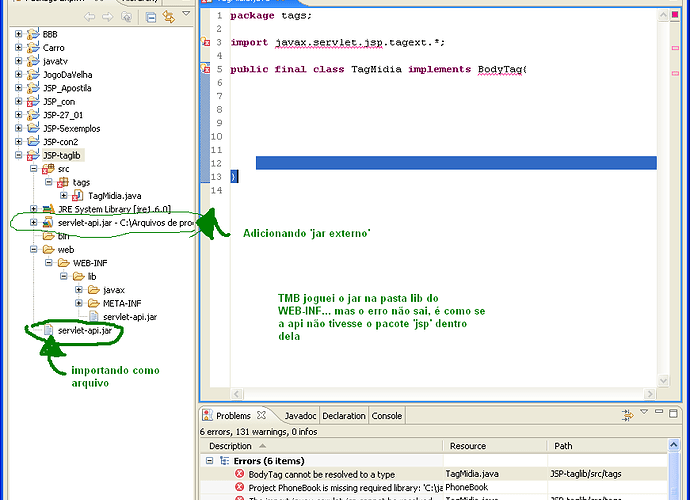Image resolution: width=690 pixels, height=500 pixels.
Task: Toggle Link with Editor icon
Action: pyautogui.click(x=169, y=17)
